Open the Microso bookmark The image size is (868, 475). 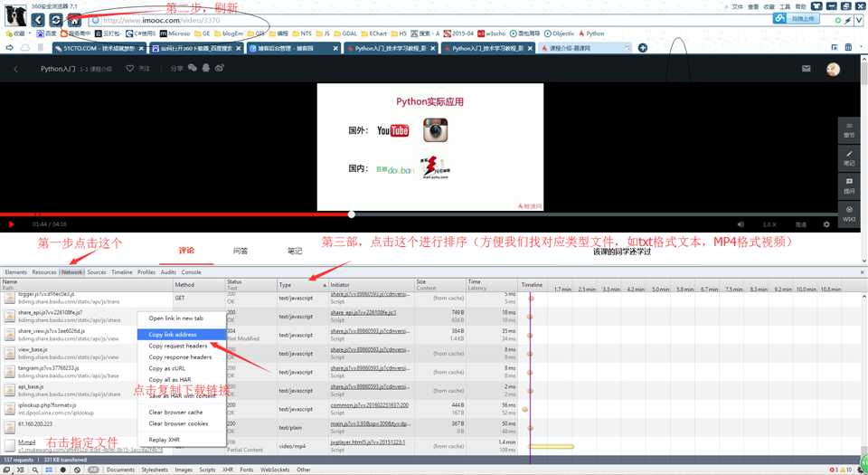[175, 33]
